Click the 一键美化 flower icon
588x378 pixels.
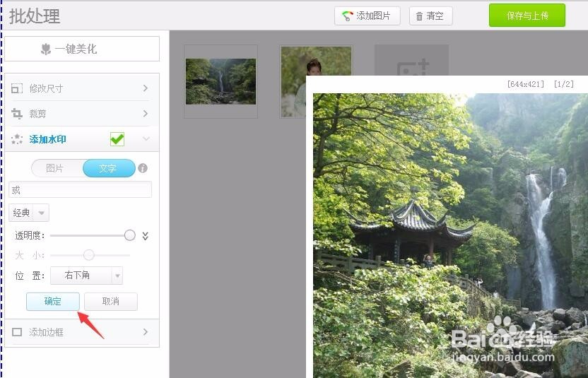point(46,49)
